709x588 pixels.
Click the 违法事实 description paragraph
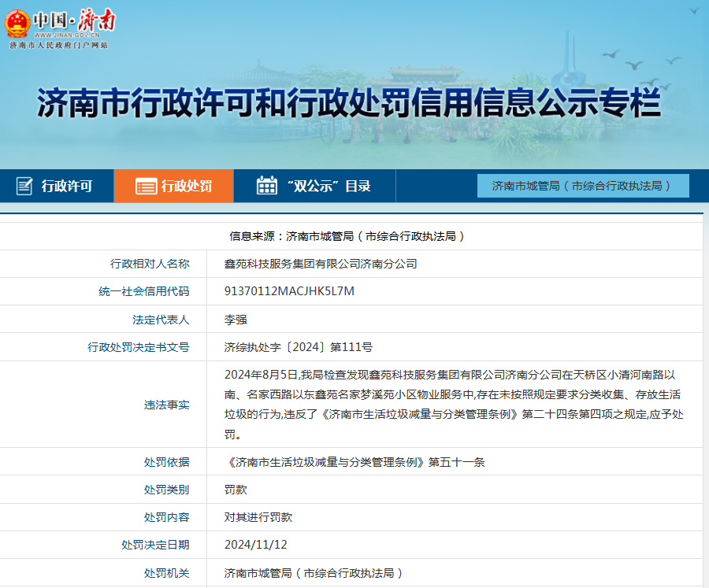coord(455,405)
